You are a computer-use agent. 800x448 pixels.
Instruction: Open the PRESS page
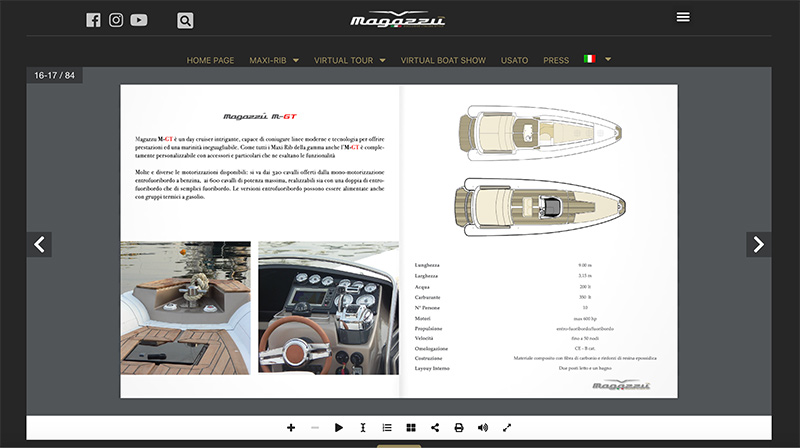point(556,60)
